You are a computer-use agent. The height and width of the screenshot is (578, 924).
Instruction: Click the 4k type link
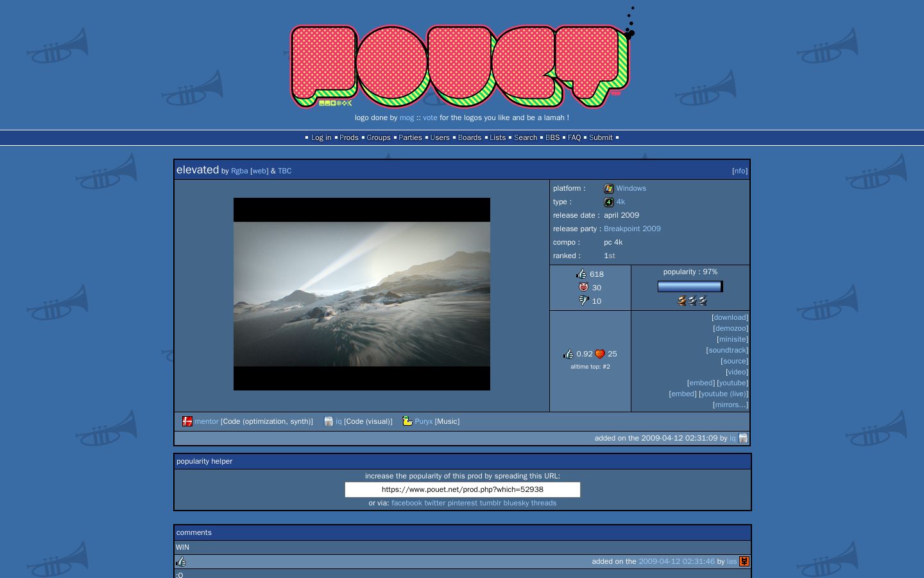[x=620, y=202]
